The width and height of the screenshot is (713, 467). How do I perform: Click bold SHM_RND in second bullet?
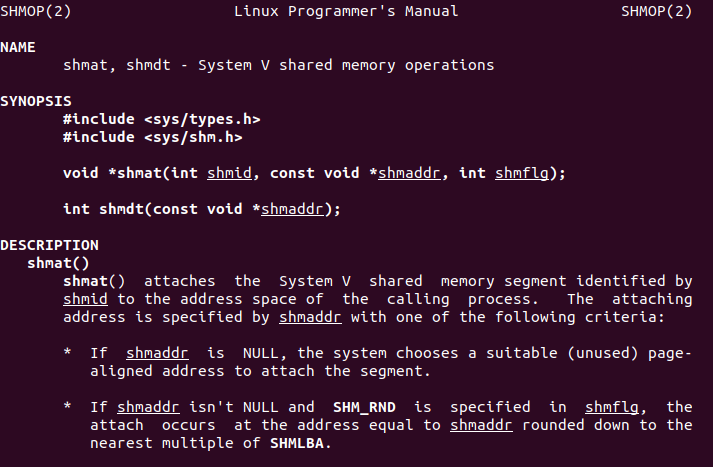364,407
